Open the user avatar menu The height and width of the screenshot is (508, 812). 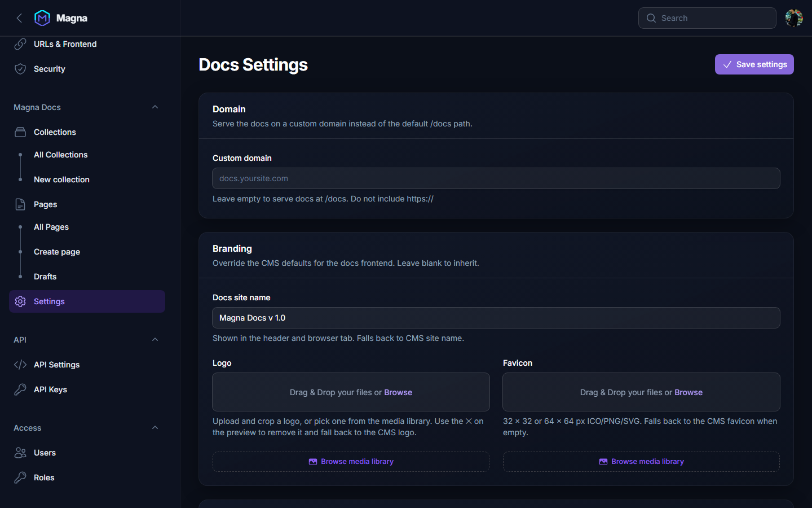[794, 18]
